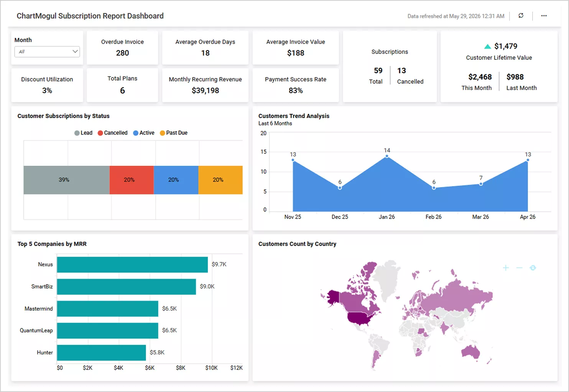Screen dimensions: 569x392
Task: Toggle the Lead legend item
Action: pos(83,133)
